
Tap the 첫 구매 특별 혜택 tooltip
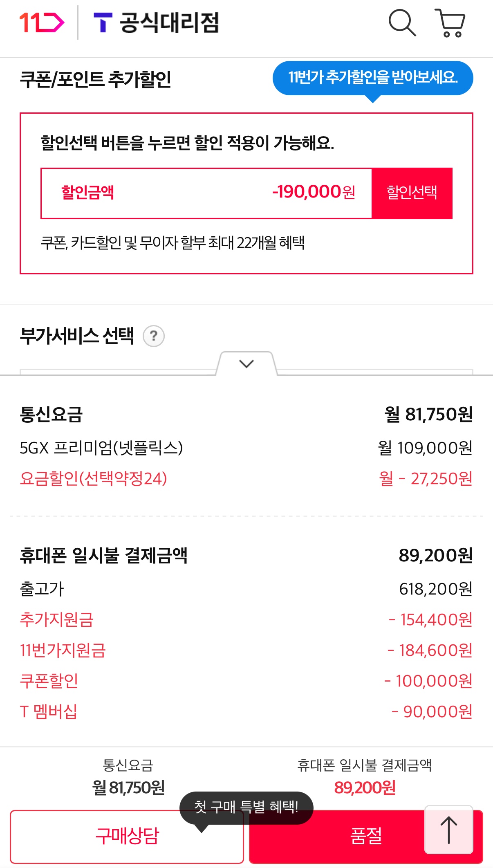(246, 807)
